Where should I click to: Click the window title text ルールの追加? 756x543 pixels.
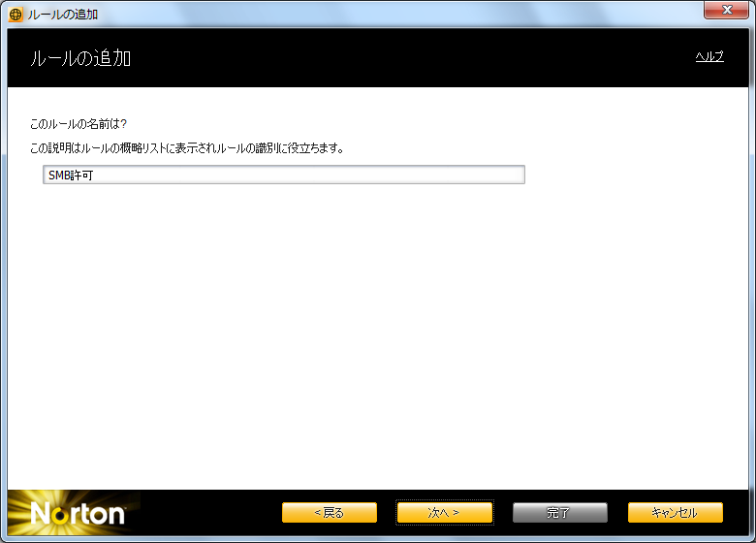62,15
